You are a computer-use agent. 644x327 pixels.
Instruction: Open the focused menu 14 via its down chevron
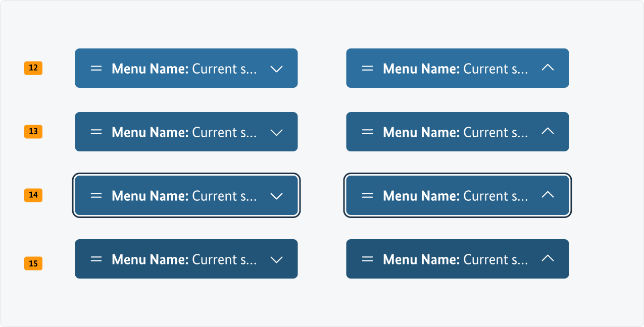point(276,195)
